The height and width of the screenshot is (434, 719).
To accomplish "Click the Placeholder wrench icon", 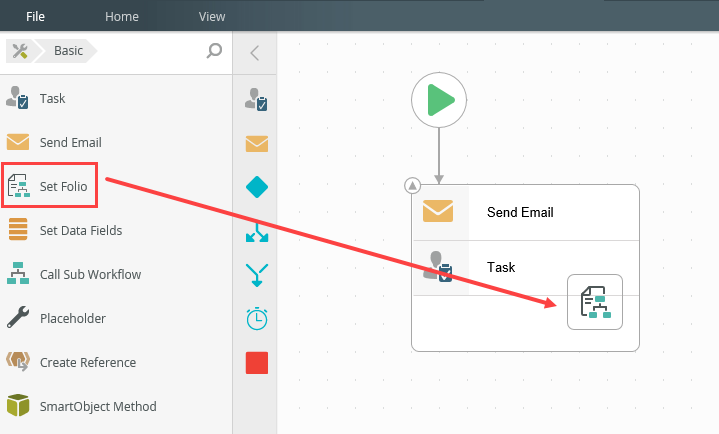I will [18, 317].
